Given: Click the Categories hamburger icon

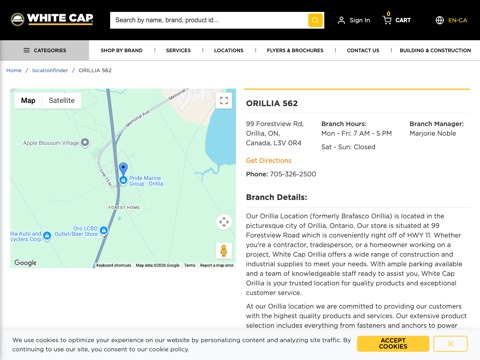Looking at the screenshot, I should click(27, 50).
